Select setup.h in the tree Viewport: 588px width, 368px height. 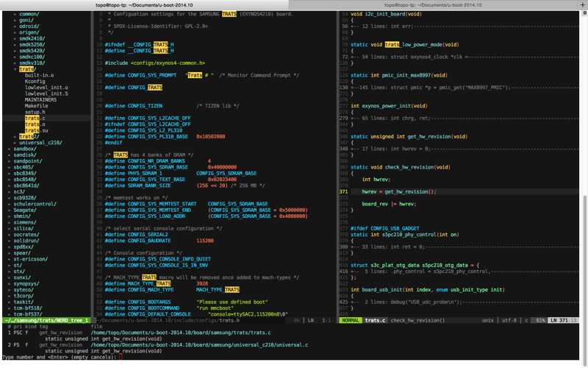tap(35, 112)
